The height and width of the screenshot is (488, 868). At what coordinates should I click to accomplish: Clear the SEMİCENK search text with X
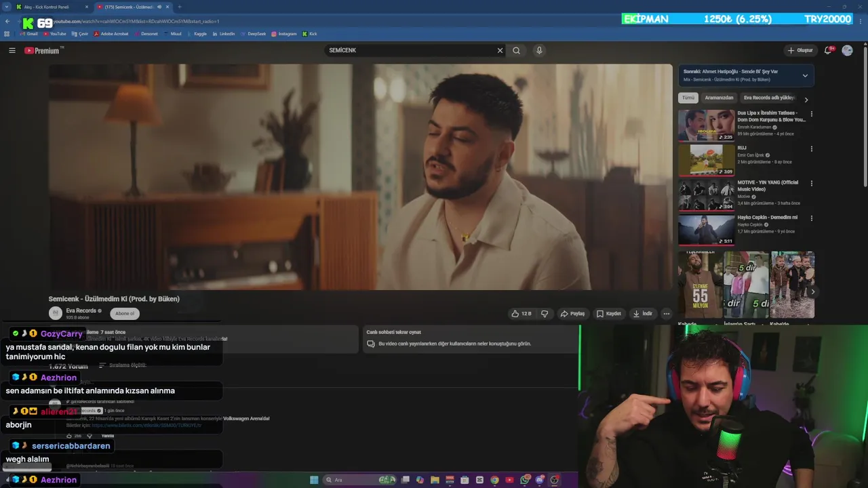(x=500, y=50)
